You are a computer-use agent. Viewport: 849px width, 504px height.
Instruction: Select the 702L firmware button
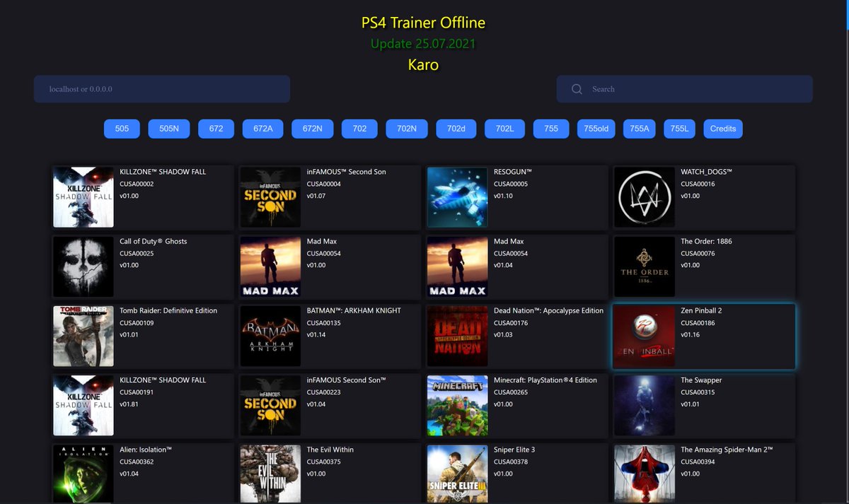click(x=504, y=129)
